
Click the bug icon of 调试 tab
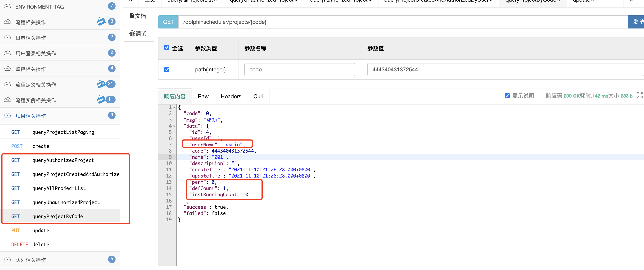pos(132,33)
